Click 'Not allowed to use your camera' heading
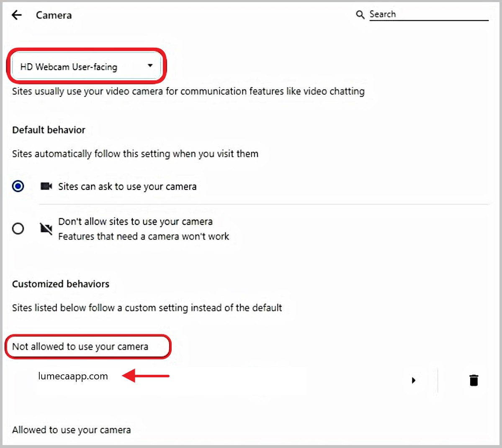The image size is (502, 448). (80, 346)
